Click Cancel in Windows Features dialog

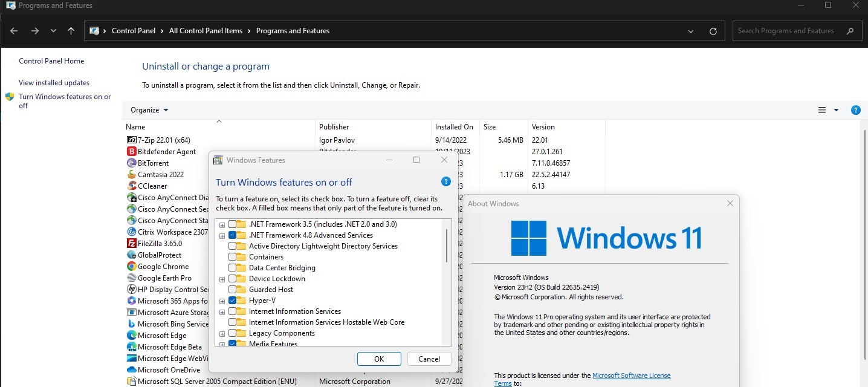click(x=429, y=359)
